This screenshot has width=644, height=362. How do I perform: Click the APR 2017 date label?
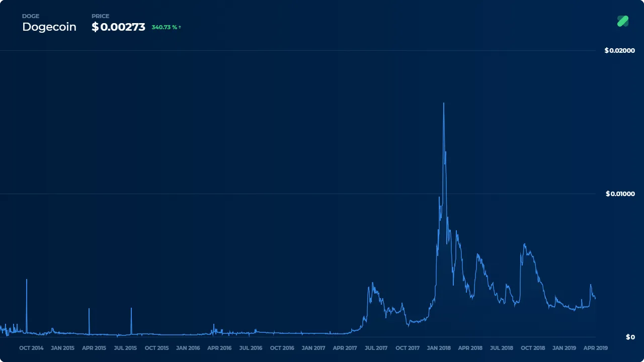coord(345,348)
